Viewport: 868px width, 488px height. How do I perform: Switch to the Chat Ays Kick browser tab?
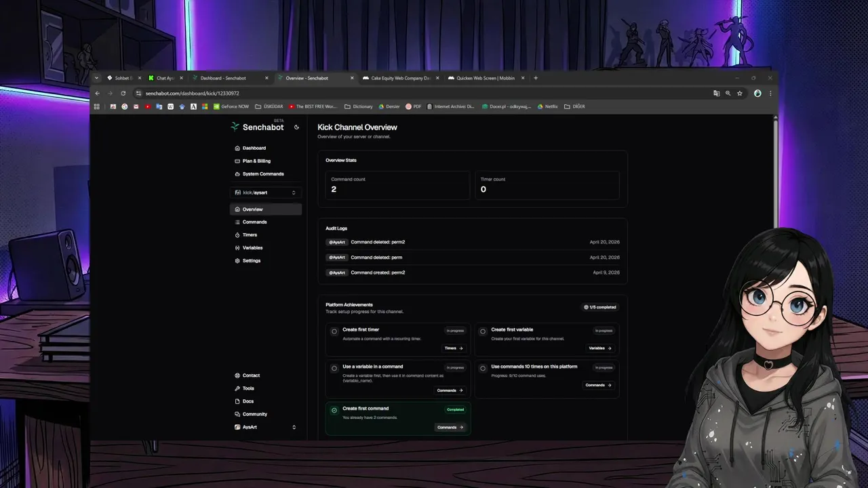point(165,78)
